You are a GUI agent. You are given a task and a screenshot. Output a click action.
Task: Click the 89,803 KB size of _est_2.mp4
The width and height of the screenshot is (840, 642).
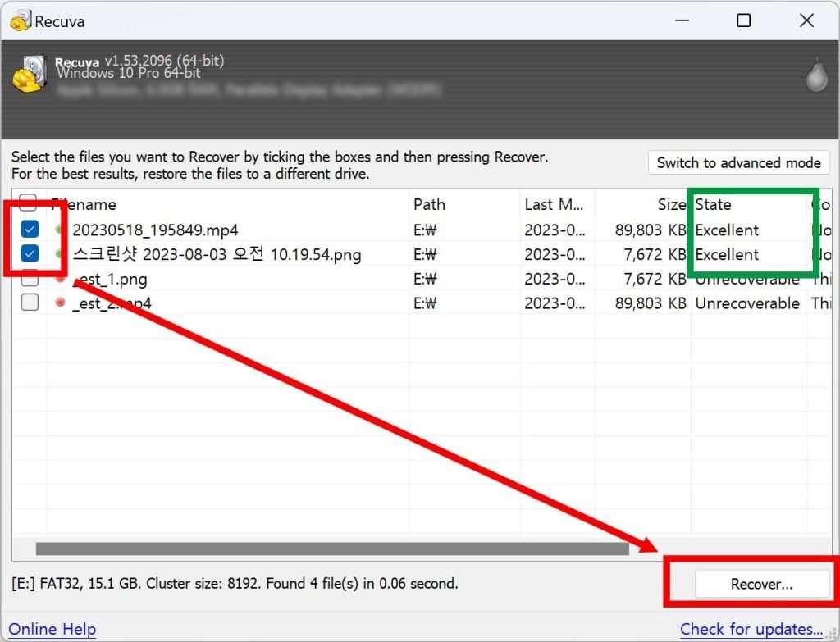pos(651,303)
